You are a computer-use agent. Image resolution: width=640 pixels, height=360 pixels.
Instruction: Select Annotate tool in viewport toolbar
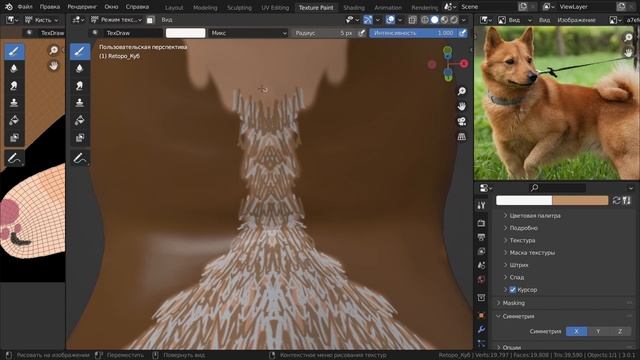pyautogui.click(x=80, y=158)
